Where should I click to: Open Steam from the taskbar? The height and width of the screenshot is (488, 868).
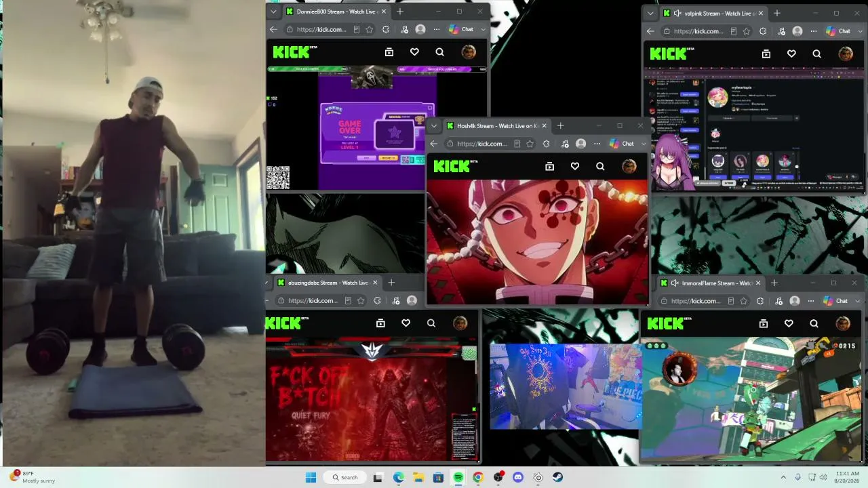(557, 477)
